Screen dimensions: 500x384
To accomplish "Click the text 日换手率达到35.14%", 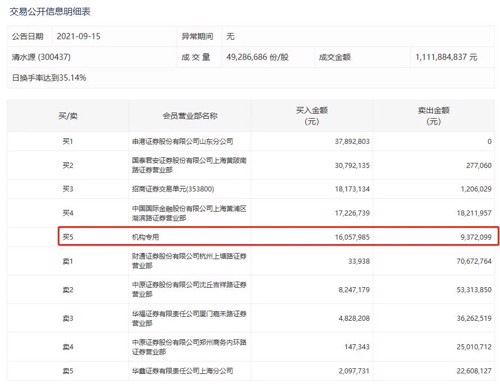I will pyautogui.click(x=49, y=78).
